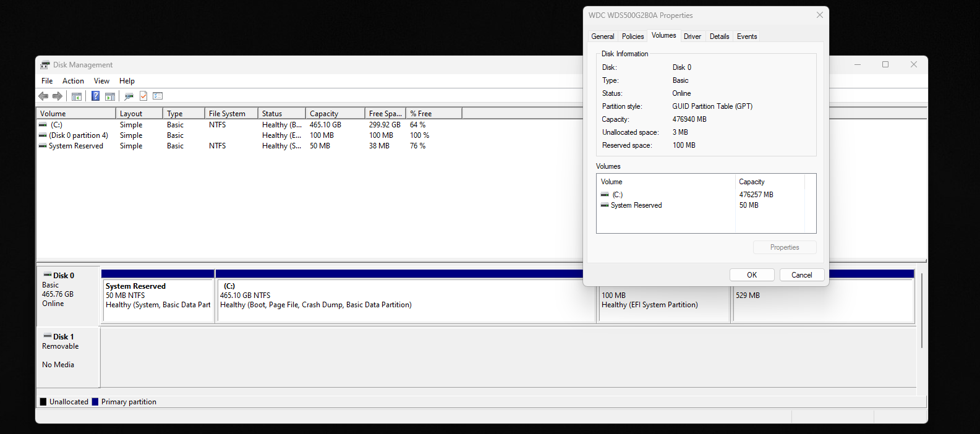Open the File menu

(47, 81)
